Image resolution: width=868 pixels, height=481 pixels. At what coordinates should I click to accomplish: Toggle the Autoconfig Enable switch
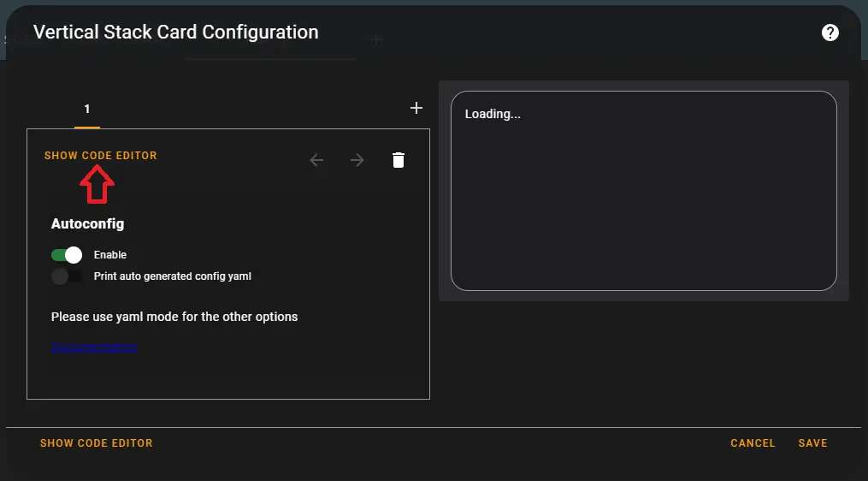(67, 255)
